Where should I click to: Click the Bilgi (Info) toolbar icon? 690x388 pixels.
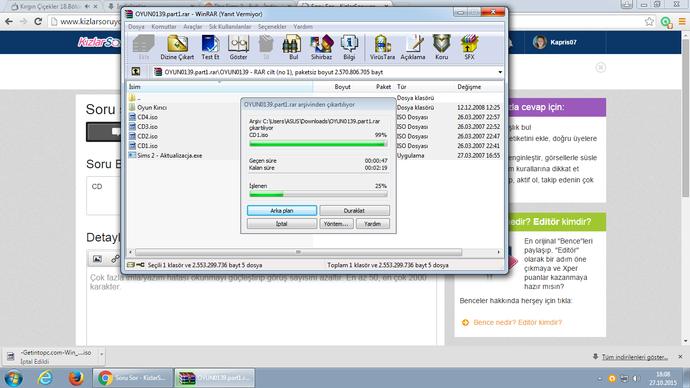point(349,48)
